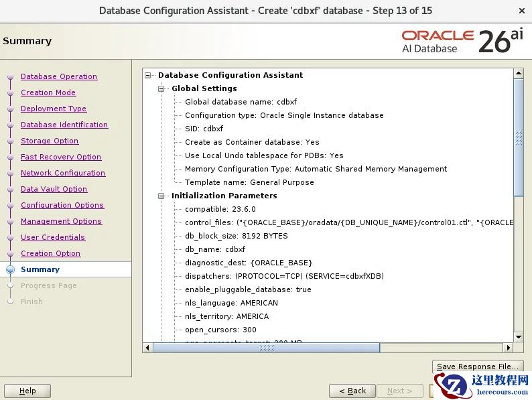The height and width of the screenshot is (400, 532).
Task: Select the 'enable_pluggable_database: true' row
Action: point(248,289)
